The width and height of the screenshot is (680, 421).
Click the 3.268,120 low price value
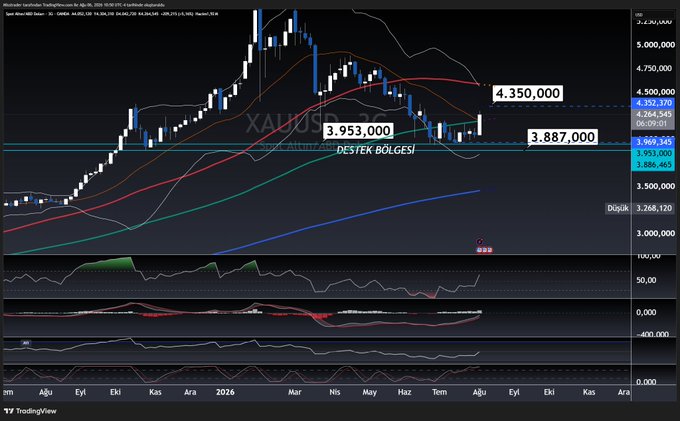654,209
